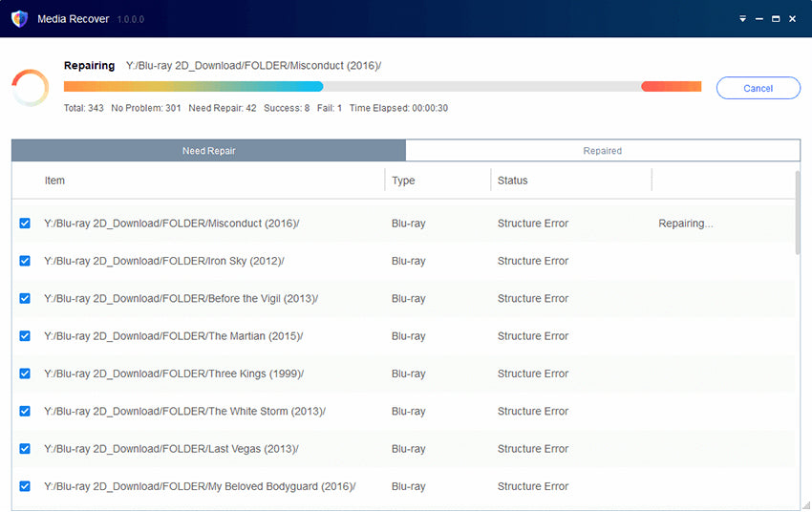Viewport: 812px width, 512px height.
Task: Click the Type column header
Action: pos(403,181)
